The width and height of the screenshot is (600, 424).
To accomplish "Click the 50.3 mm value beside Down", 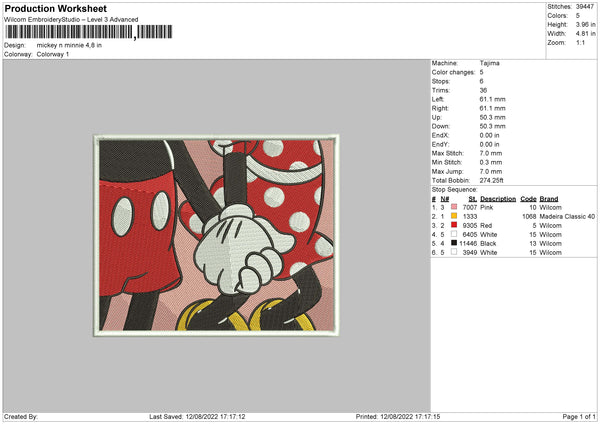I will point(492,126).
